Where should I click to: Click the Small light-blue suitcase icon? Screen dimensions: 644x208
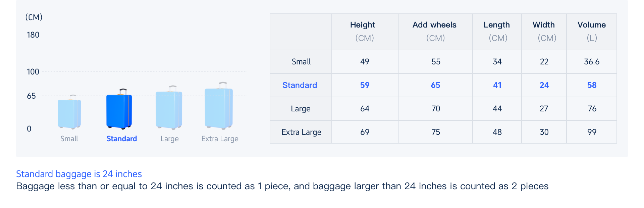69,114
